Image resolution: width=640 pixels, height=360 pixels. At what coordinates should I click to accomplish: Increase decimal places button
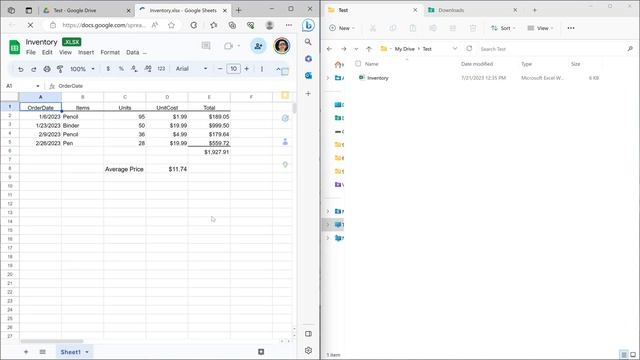click(148, 69)
